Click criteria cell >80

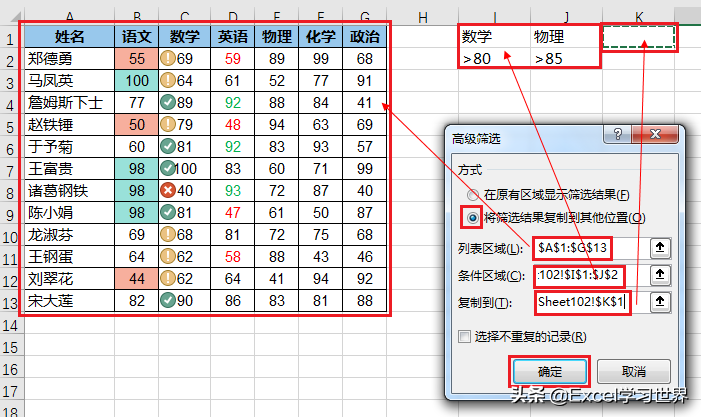(x=494, y=59)
